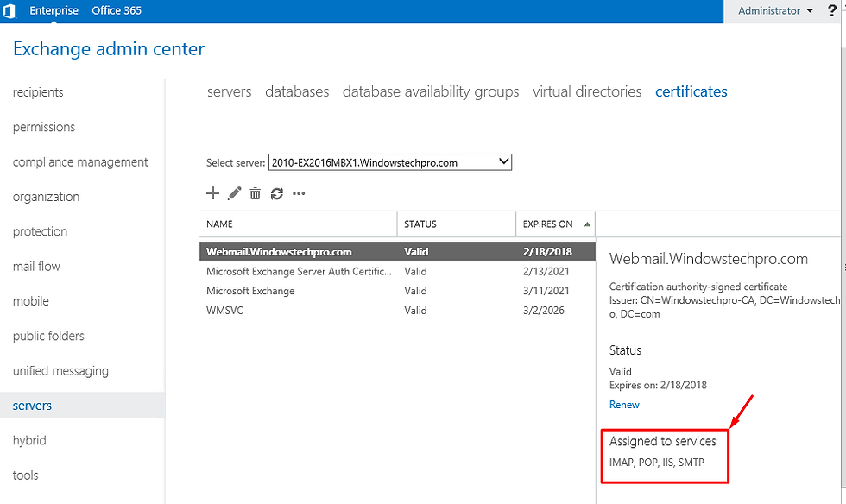846x504 pixels.
Task: Go to recipients in sidebar
Action: pos(38,92)
